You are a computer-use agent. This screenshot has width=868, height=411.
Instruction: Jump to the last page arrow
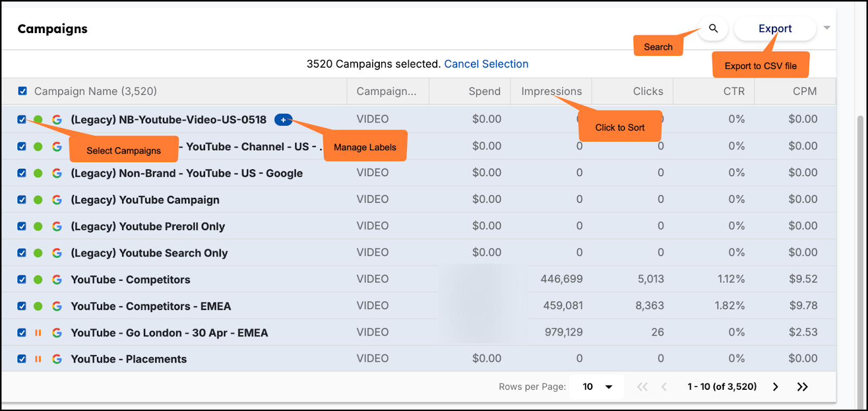[802, 387]
